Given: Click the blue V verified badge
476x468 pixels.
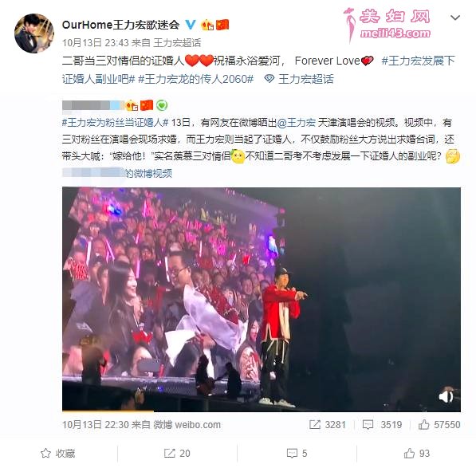Looking at the screenshot, I should pos(191,24).
